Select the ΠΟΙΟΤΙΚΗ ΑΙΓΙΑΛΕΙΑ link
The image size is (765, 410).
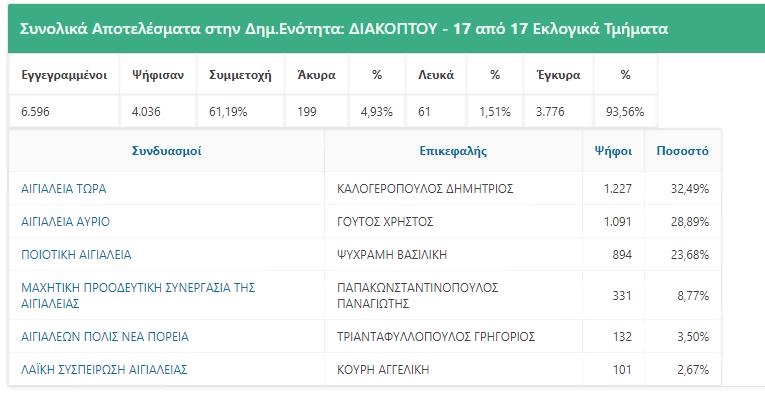(x=76, y=255)
